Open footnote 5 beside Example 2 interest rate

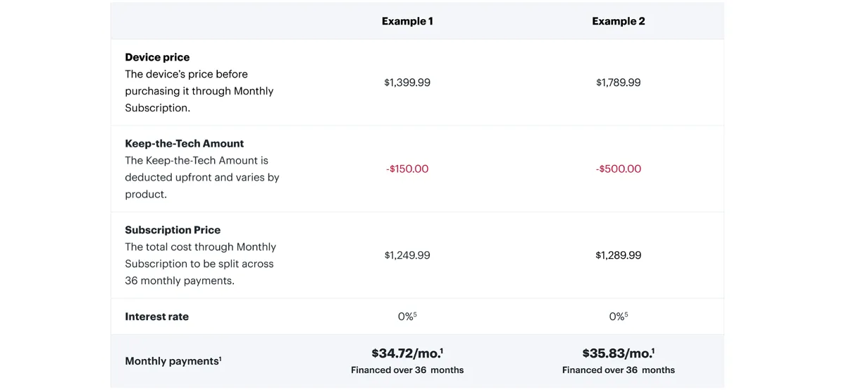click(626, 315)
